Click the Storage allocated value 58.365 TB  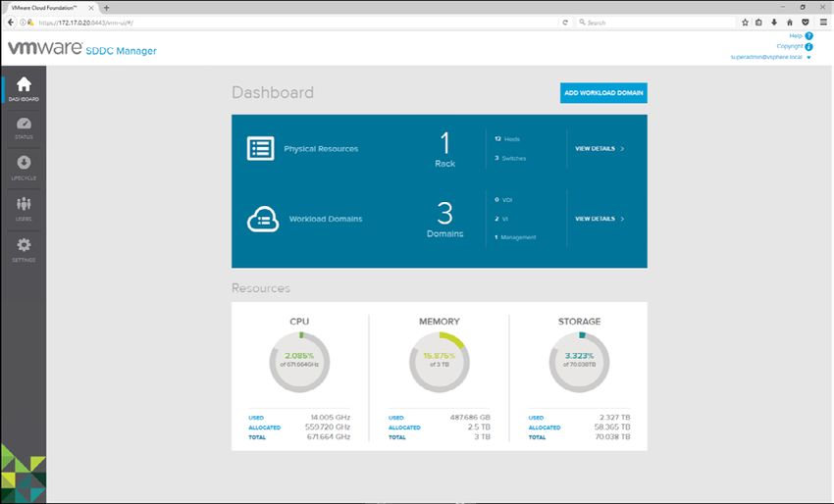(612, 427)
